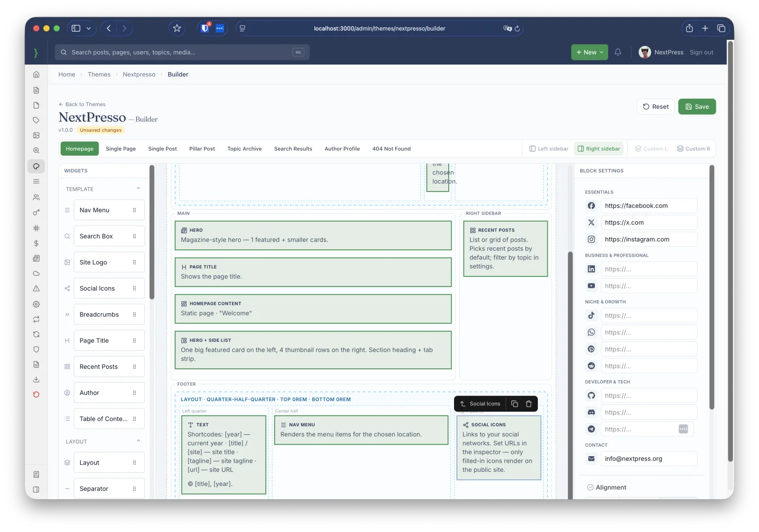759x532 pixels.
Task: Click the password manager icon in the Telegram field
Action: [x=683, y=429]
